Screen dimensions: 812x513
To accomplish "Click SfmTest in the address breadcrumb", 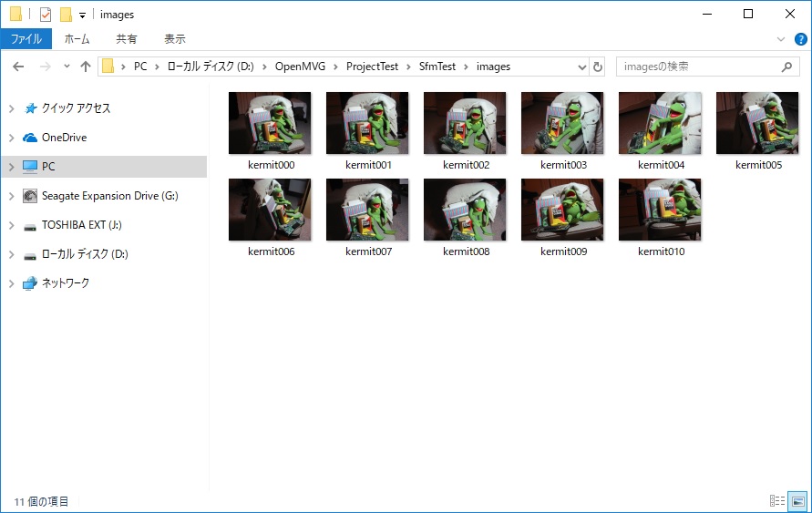I will tap(437, 67).
